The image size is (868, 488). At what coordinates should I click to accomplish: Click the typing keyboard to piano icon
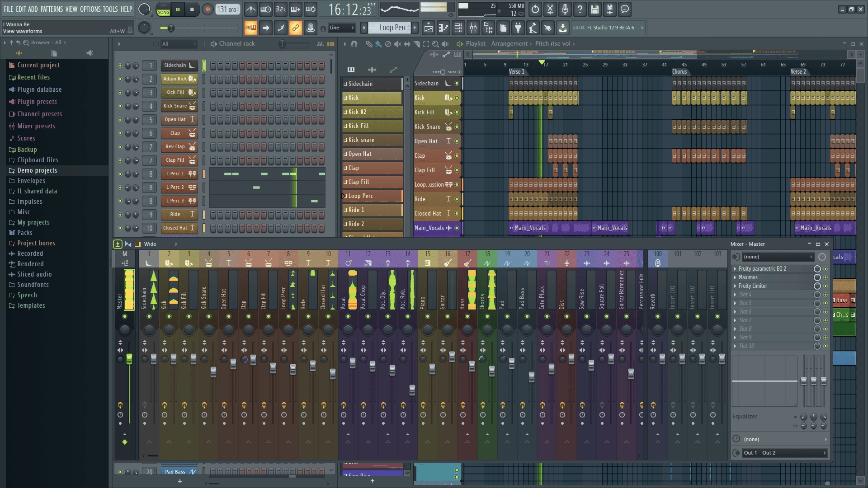pyautogui.click(x=250, y=28)
